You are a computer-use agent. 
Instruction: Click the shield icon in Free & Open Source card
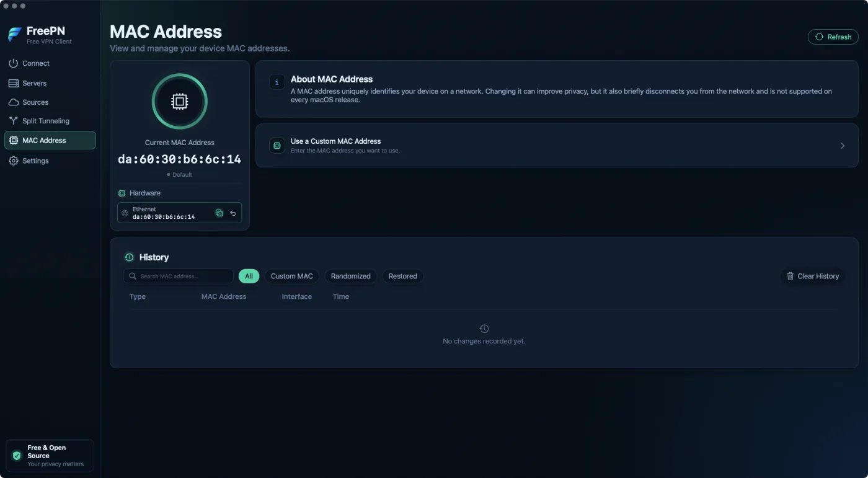[x=17, y=456]
